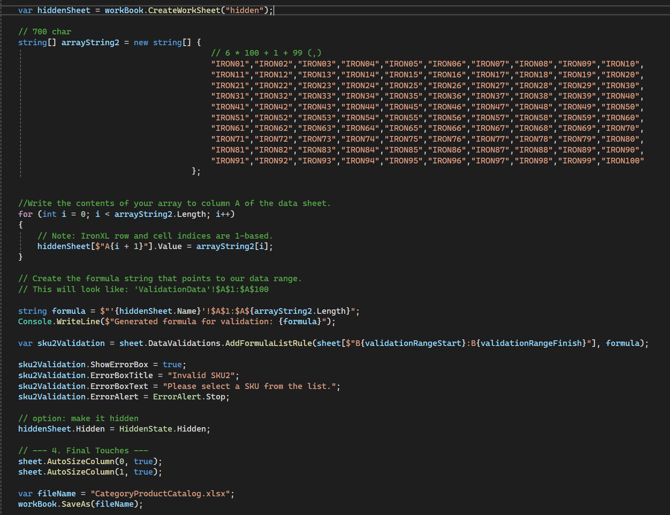Click hiddenSheet.Name inside the formula string
This screenshot has height=515, width=670.
[x=158, y=311]
